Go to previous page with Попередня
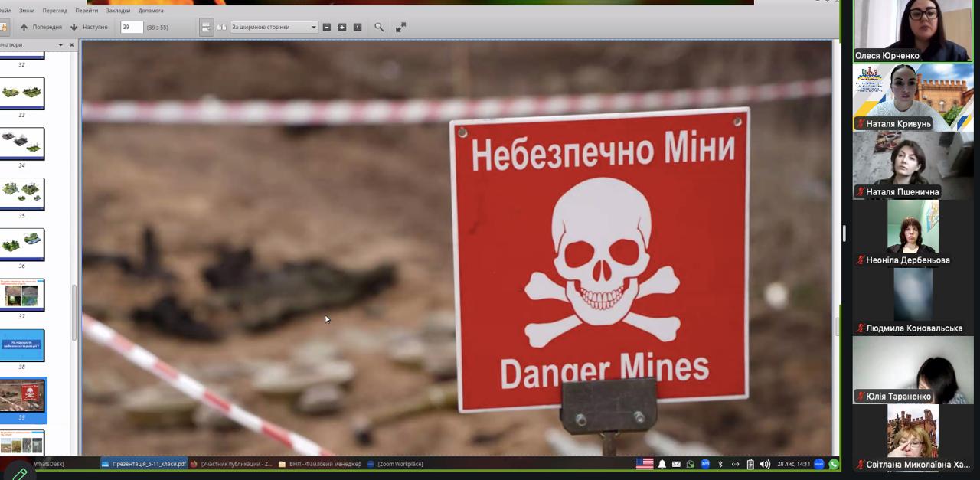 41,27
